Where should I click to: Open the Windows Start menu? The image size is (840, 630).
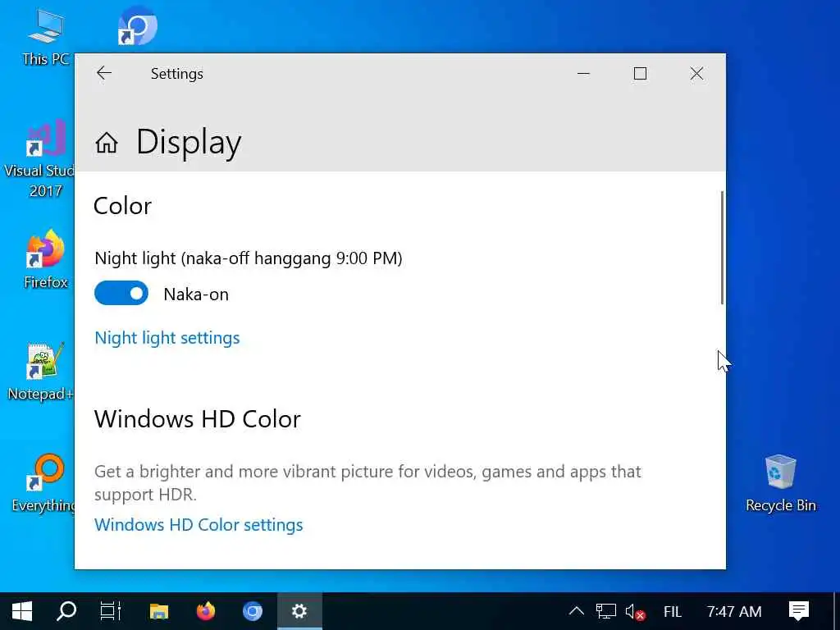22,611
